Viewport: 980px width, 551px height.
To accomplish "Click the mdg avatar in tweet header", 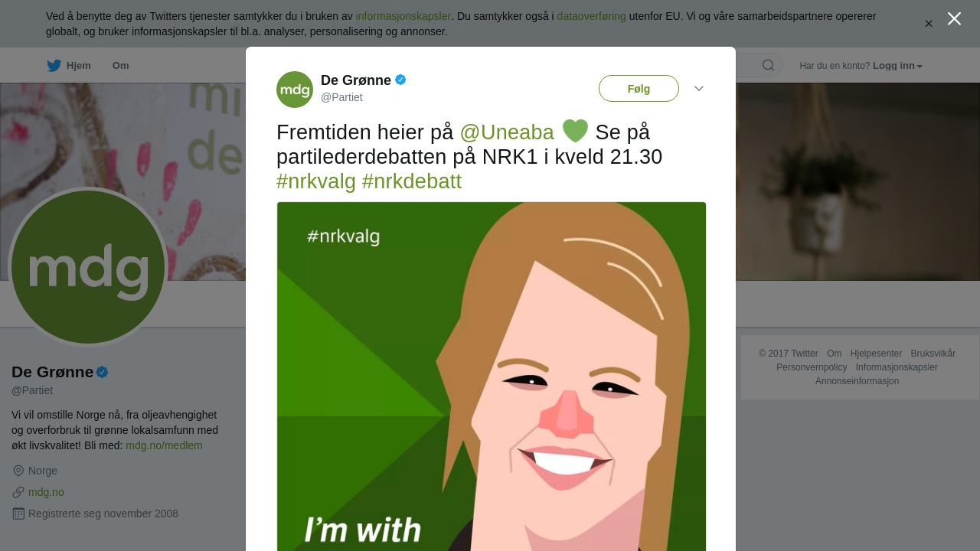I will click(x=295, y=90).
